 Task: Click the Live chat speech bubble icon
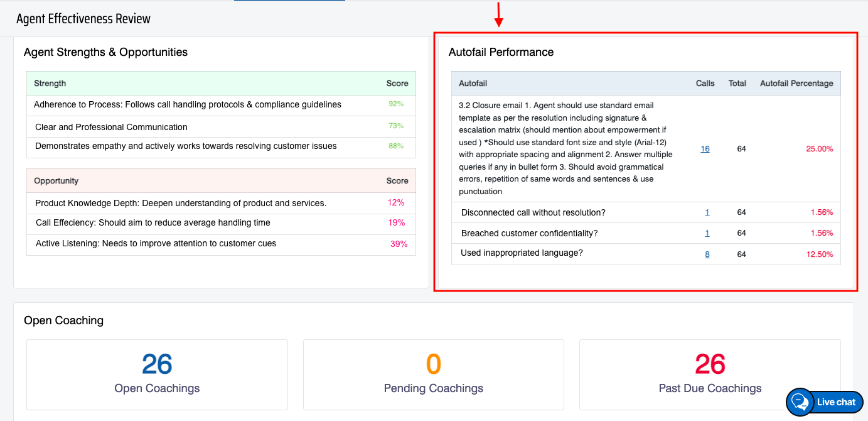800,402
